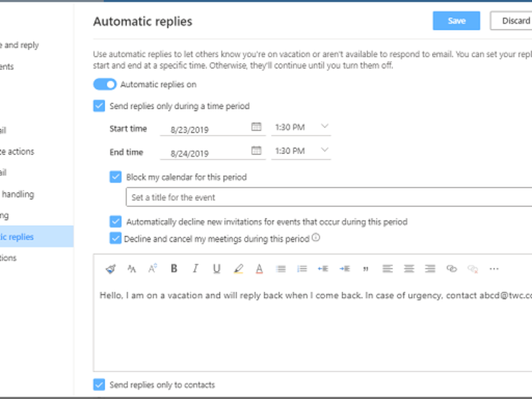Uncheck Send replies only to contacts
Image resolution: width=532 pixels, height=399 pixels.
[99, 384]
